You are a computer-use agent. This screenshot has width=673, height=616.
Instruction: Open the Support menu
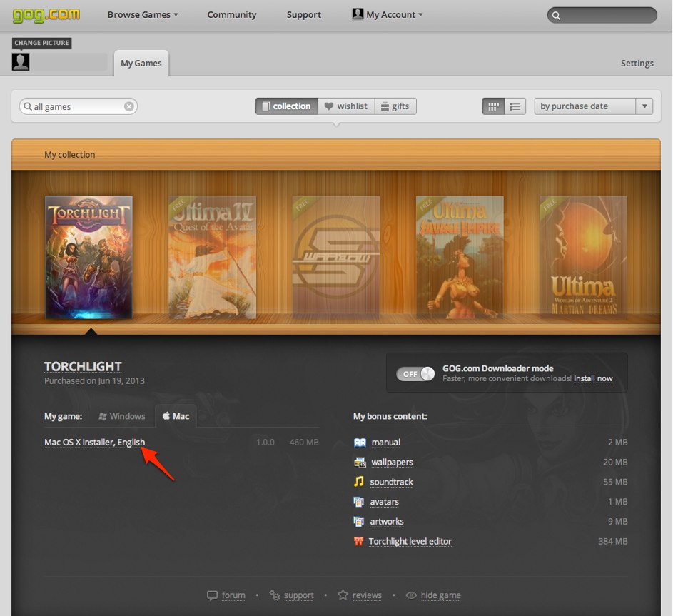point(304,14)
